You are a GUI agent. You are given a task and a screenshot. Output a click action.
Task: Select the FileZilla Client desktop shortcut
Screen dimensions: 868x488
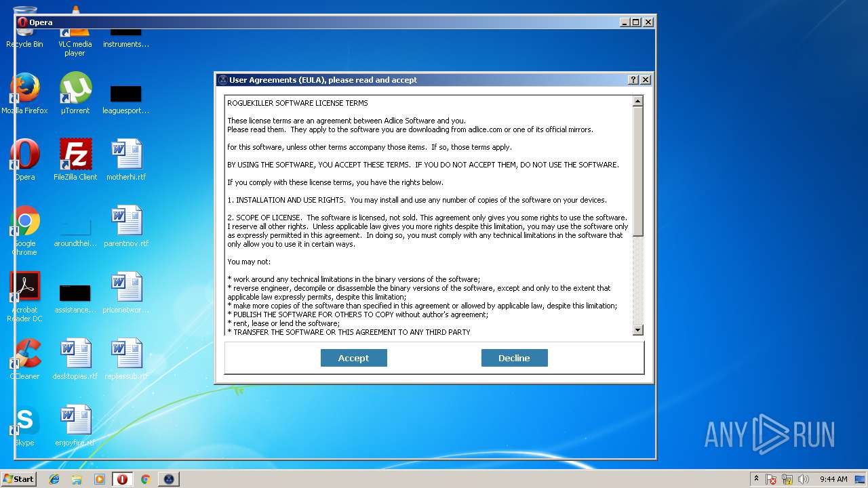(75, 160)
